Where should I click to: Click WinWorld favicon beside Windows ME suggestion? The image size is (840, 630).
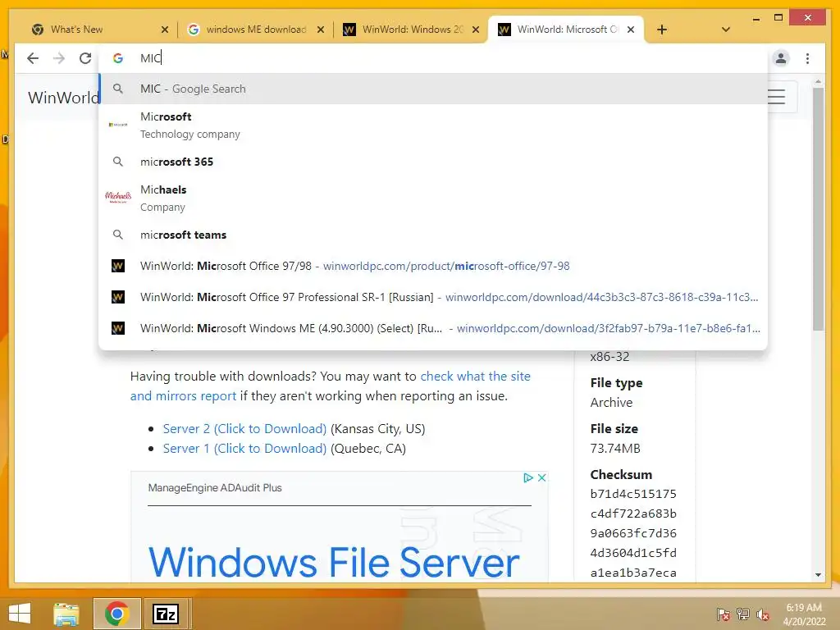coord(118,328)
